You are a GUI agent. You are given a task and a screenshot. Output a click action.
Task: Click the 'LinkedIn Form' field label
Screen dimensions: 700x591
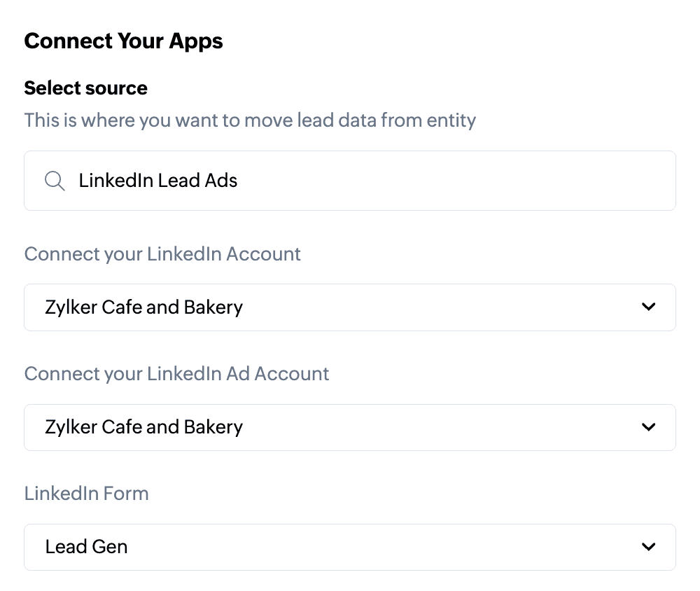(86, 493)
